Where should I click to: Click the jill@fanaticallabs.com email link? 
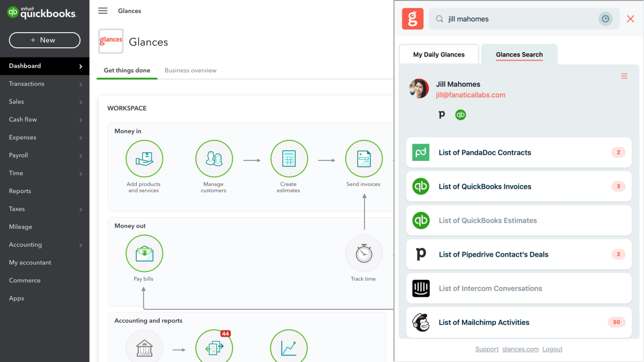[x=471, y=95]
